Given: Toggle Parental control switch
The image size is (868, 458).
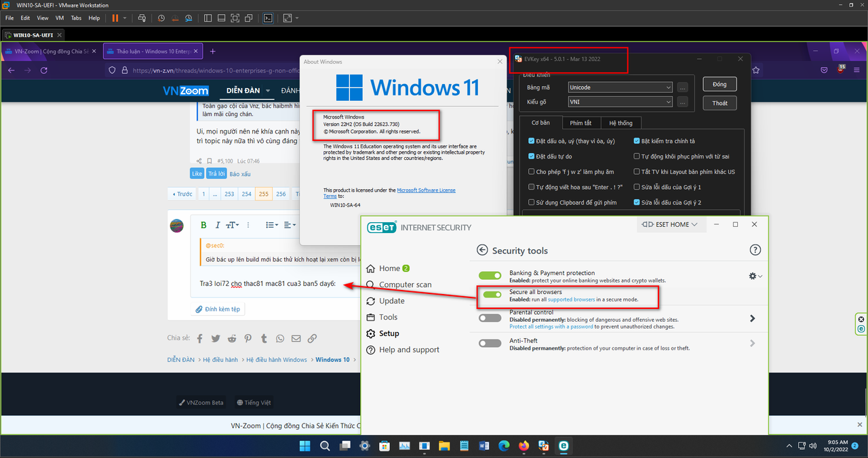Looking at the screenshot, I should 490,318.
